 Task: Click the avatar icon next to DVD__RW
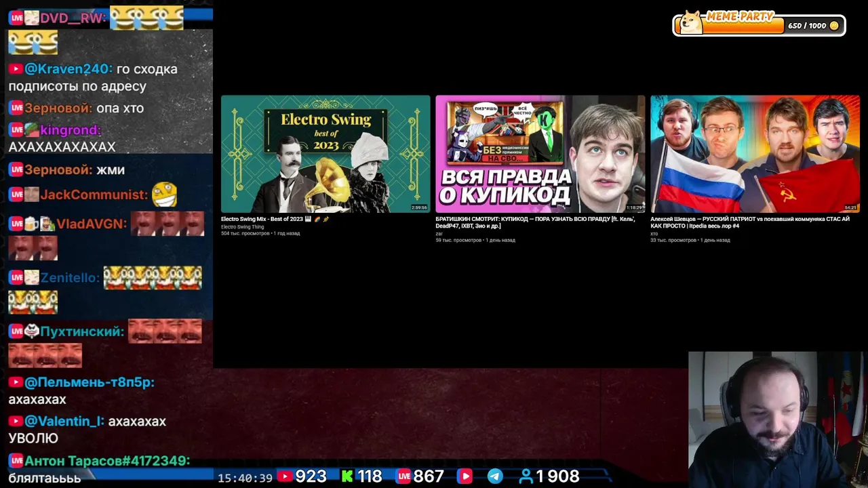click(x=32, y=18)
